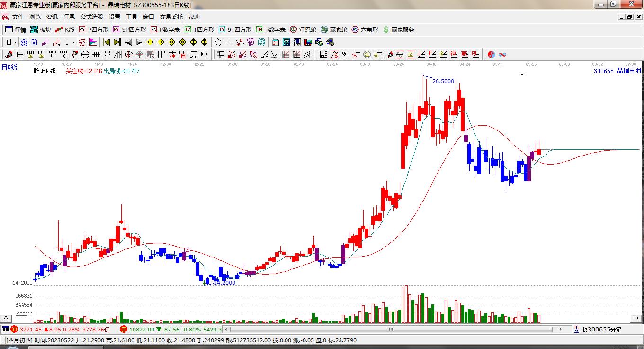Launch the 江恩轮 Gann wheel
Image resolution: width=644 pixels, height=349 pixels.
click(303, 29)
